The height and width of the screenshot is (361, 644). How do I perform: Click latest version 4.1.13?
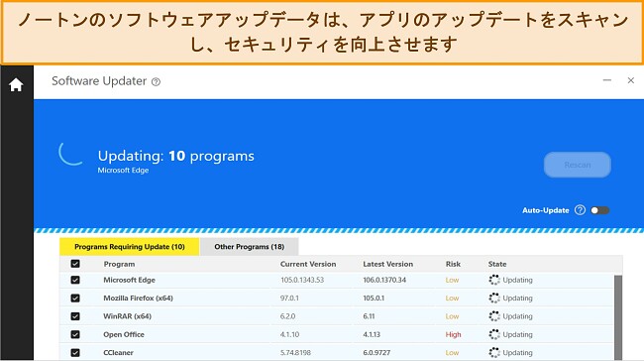coord(372,334)
